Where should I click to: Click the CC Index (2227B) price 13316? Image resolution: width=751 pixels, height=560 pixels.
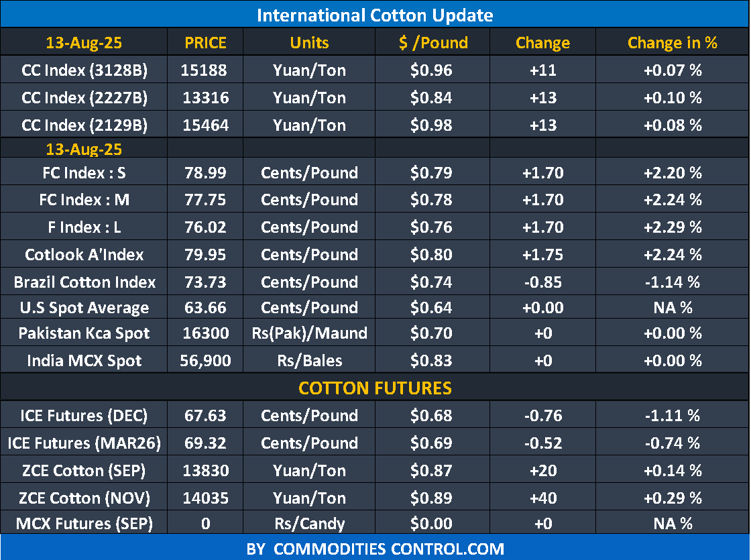[x=205, y=98]
